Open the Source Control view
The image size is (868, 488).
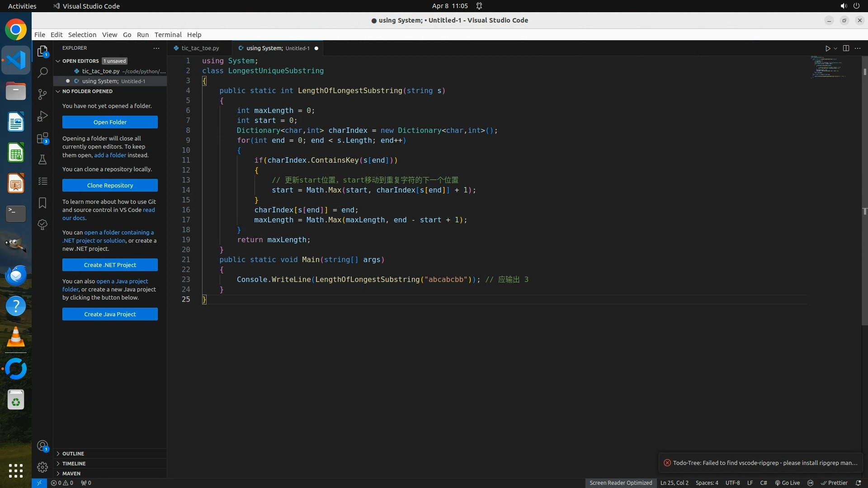tap(42, 94)
